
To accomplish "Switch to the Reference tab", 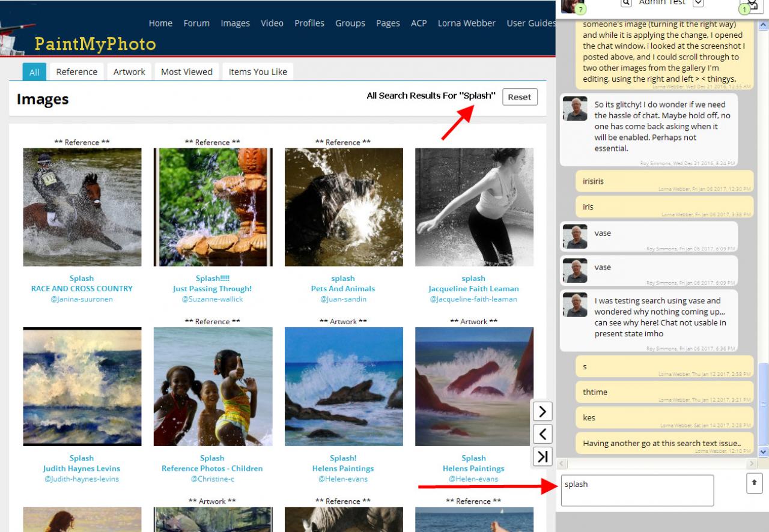I will coord(77,71).
